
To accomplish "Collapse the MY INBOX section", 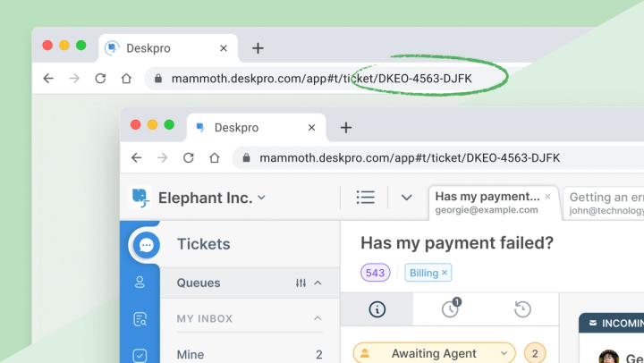I will [318, 318].
